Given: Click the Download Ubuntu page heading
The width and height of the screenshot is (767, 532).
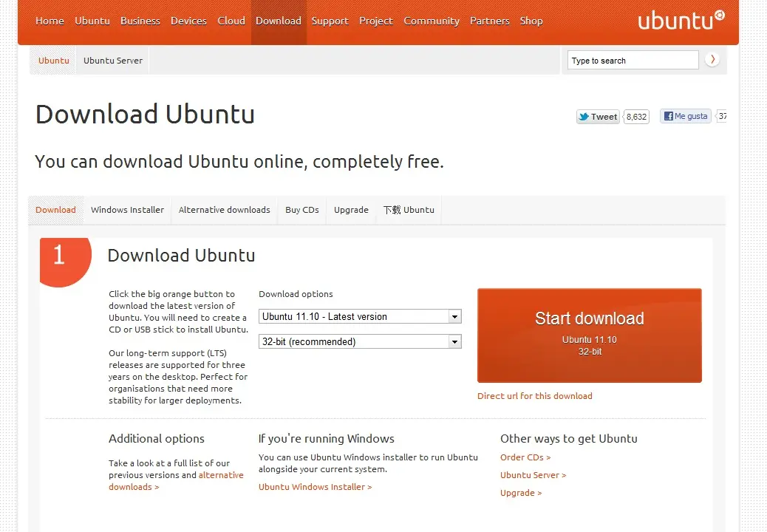Looking at the screenshot, I should (x=146, y=114).
